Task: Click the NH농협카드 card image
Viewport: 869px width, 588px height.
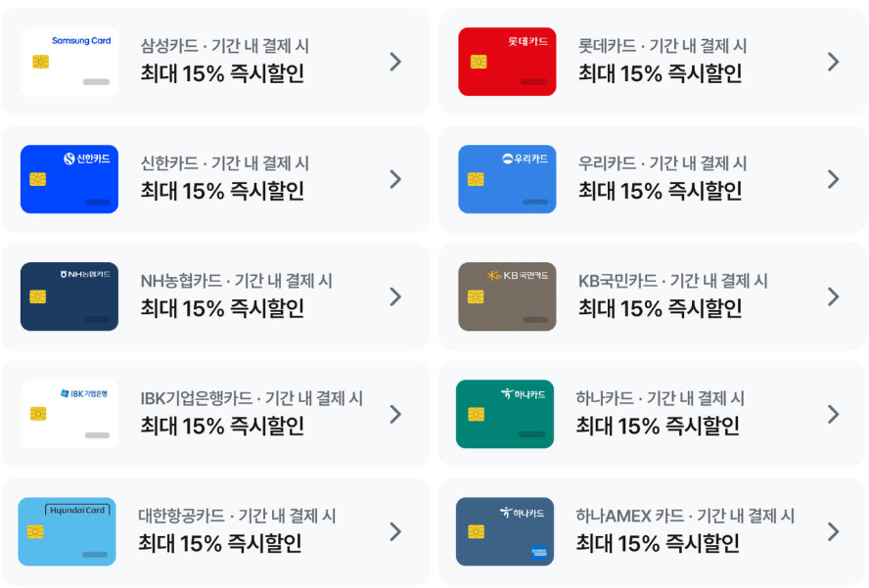Action: pos(69,296)
